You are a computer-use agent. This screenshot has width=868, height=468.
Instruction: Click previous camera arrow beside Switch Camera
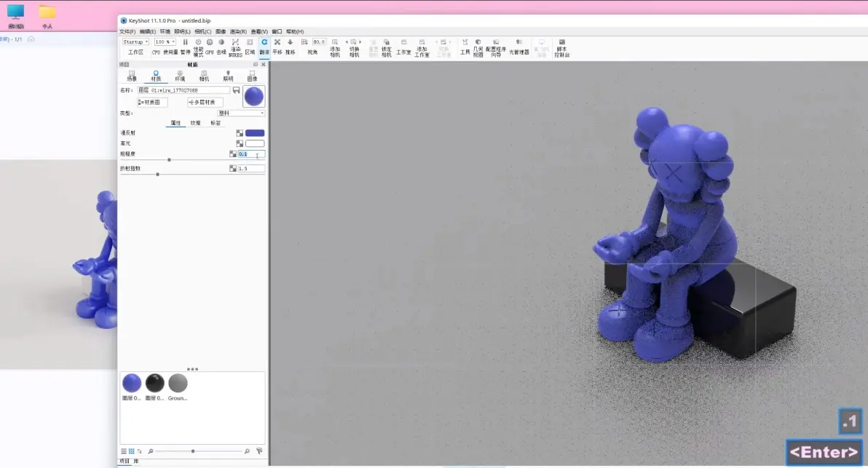[347, 42]
